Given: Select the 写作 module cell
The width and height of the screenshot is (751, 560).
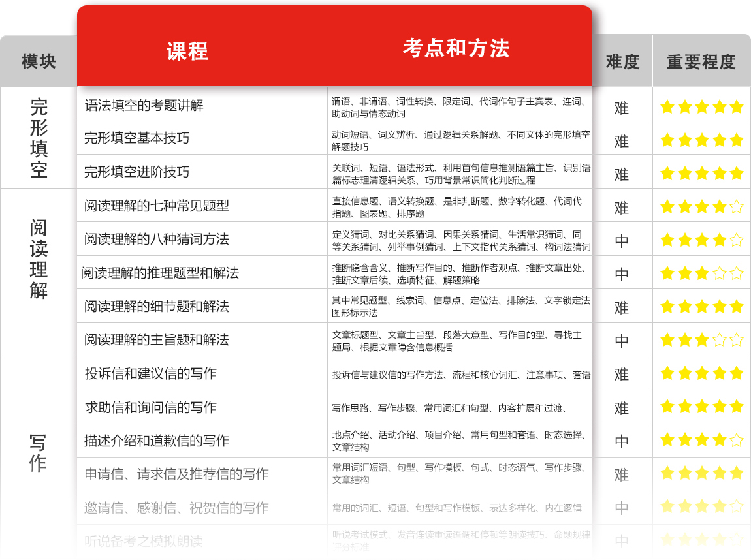Looking at the screenshot, I should click(x=38, y=453).
